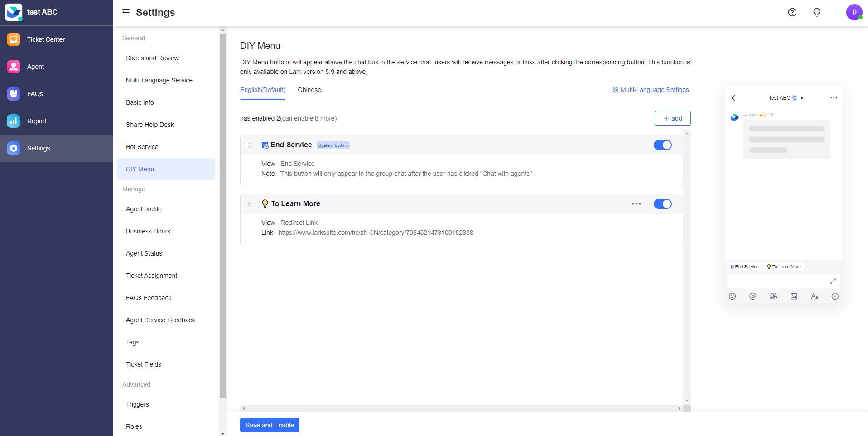The width and height of the screenshot is (868, 436).
Task: Open Multi-Language Settings link
Action: tap(651, 90)
